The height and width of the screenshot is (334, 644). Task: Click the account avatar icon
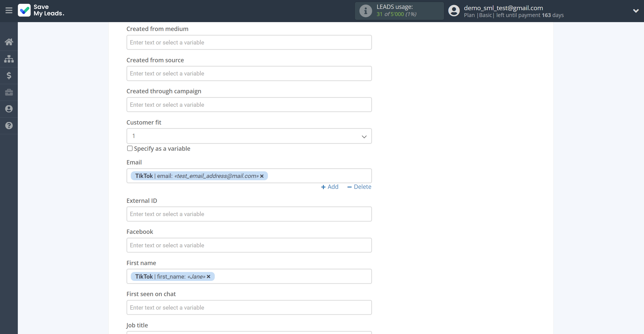(454, 11)
